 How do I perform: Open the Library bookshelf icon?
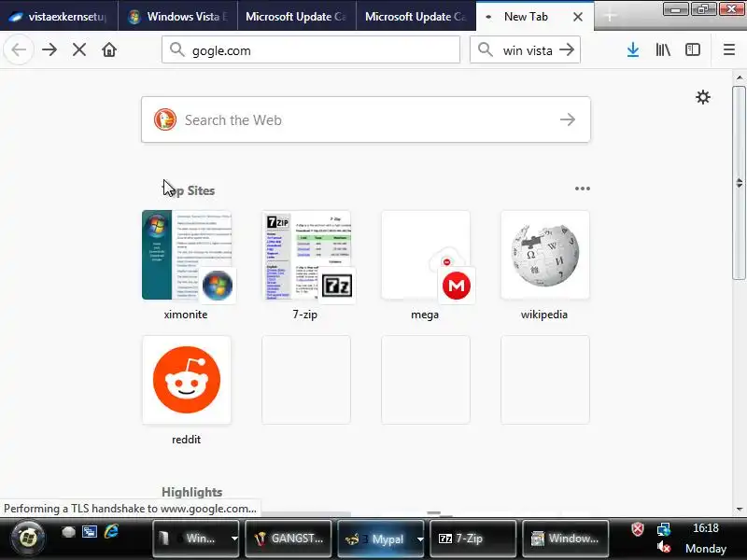[x=663, y=49]
